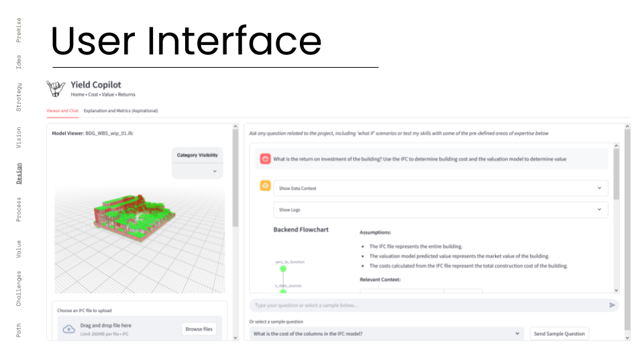
Task: Expand the Category Visibility dropdown
Action: click(x=197, y=171)
